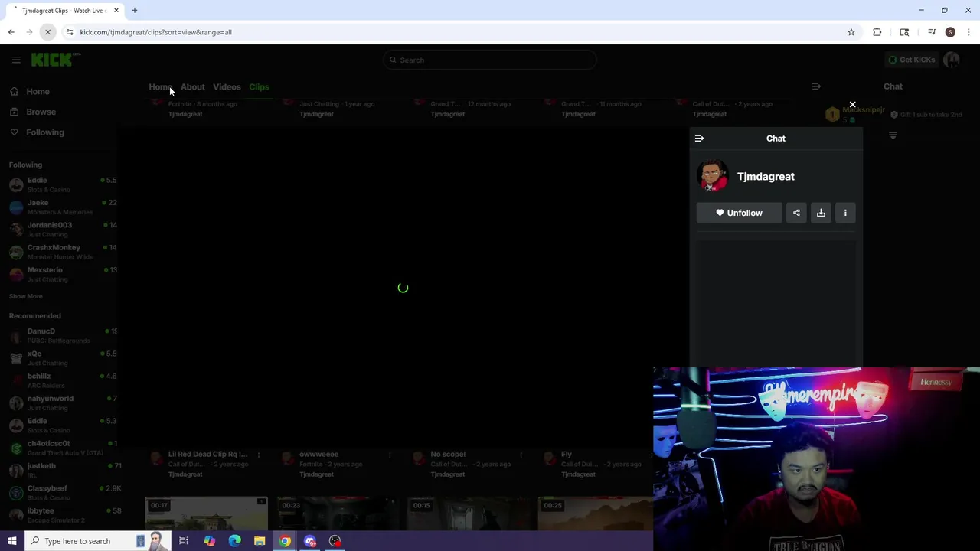The height and width of the screenshot is (551, 980).
Task: Open Task View on the taskbar
Action: pos(184,541)
